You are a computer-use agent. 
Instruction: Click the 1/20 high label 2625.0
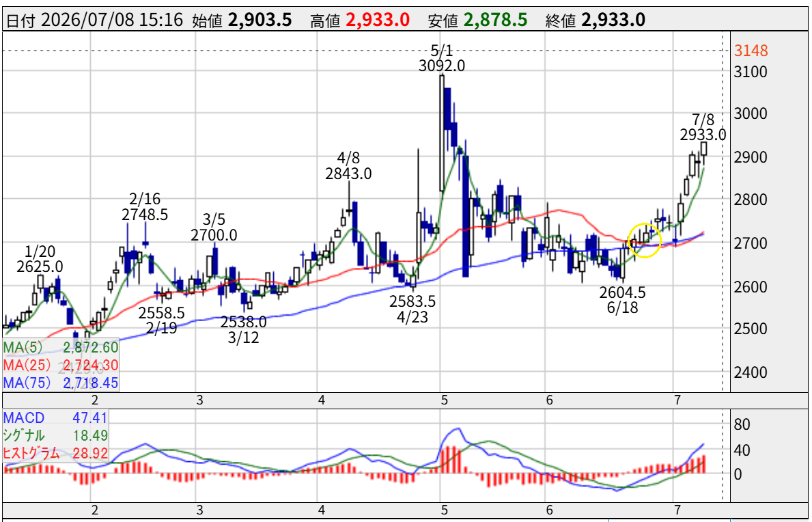pos(40,267)
